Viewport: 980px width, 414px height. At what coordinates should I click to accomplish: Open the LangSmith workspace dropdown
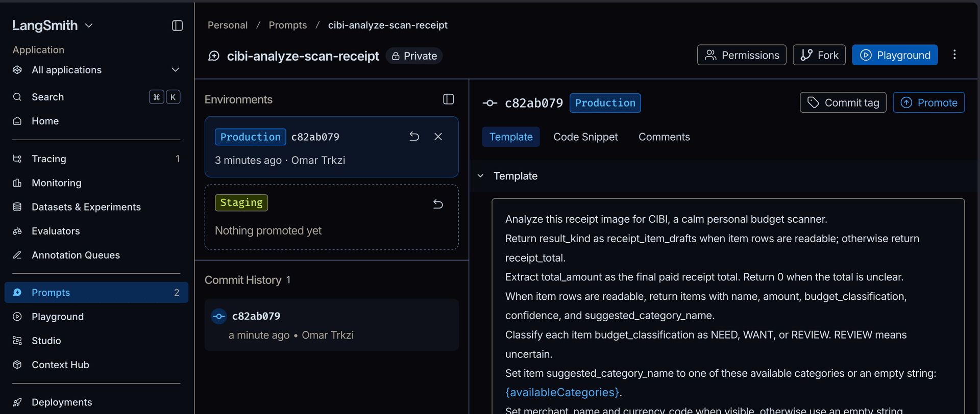coord(53,25)
